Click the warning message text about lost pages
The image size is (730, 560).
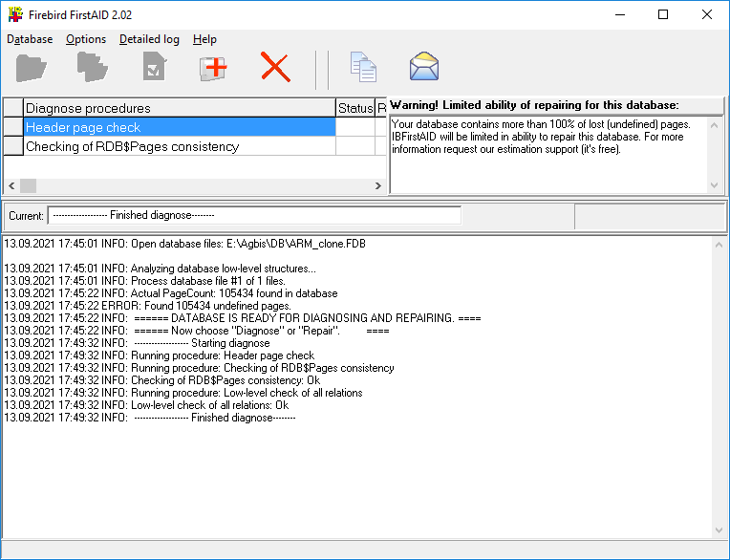point(541,137)
